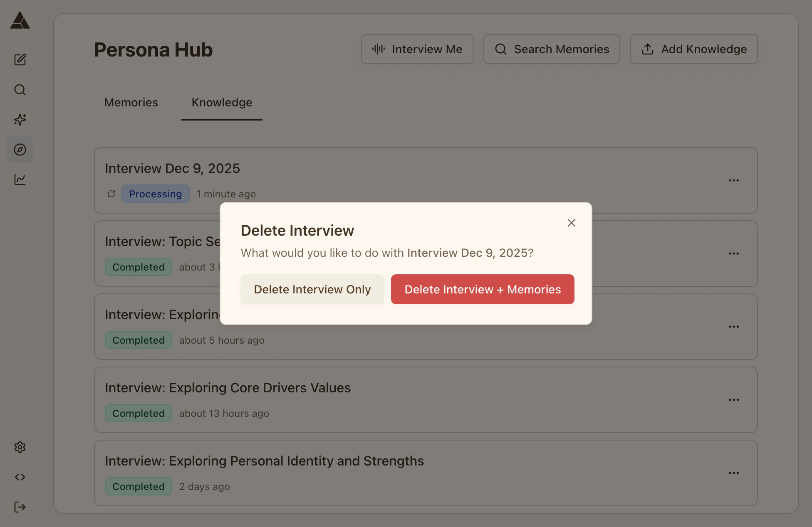Screen dimensions: 812x527
Task: Click Add Knowledge upload button
Action: 694,49
